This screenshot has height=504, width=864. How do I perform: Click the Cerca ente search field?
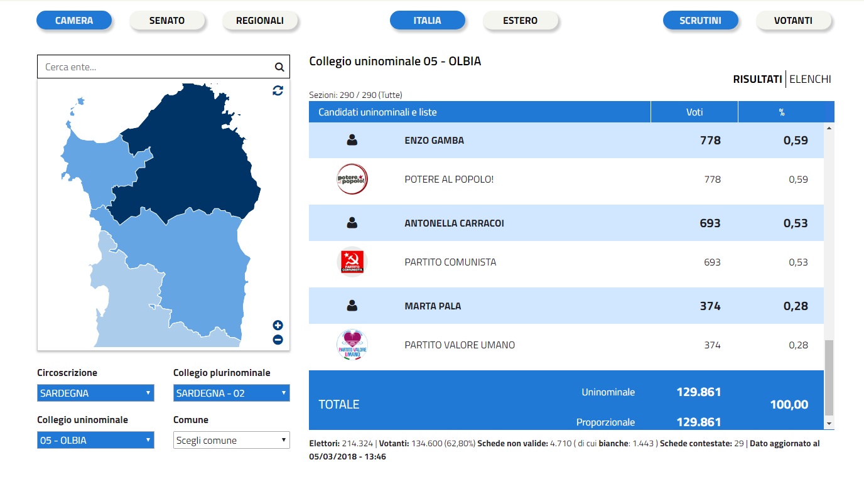[154, 67]
